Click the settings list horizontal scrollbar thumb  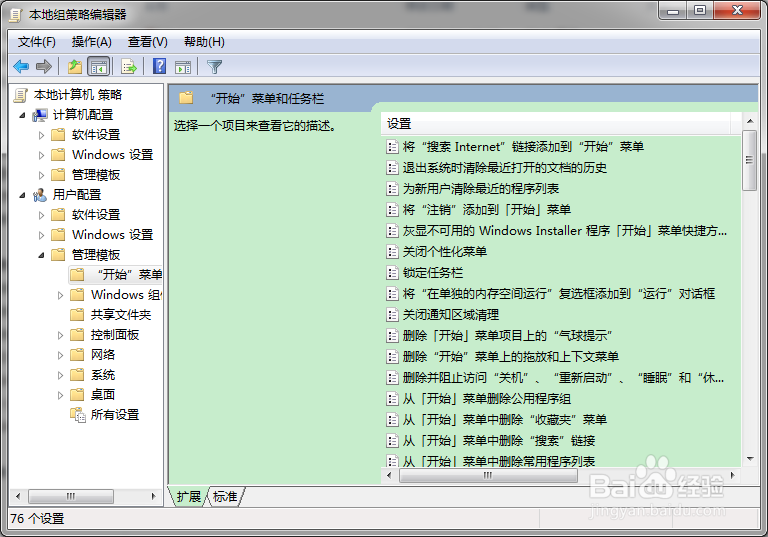[x=488, y=475]
